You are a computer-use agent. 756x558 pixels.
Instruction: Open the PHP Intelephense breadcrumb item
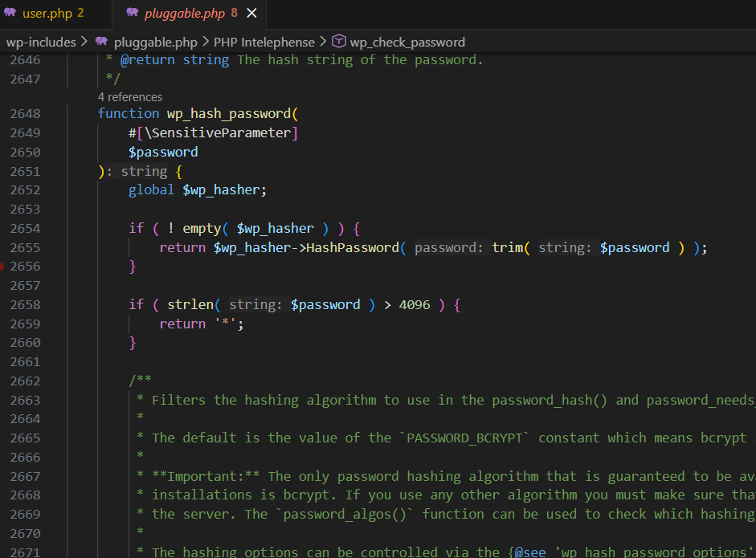pos(264,42)
